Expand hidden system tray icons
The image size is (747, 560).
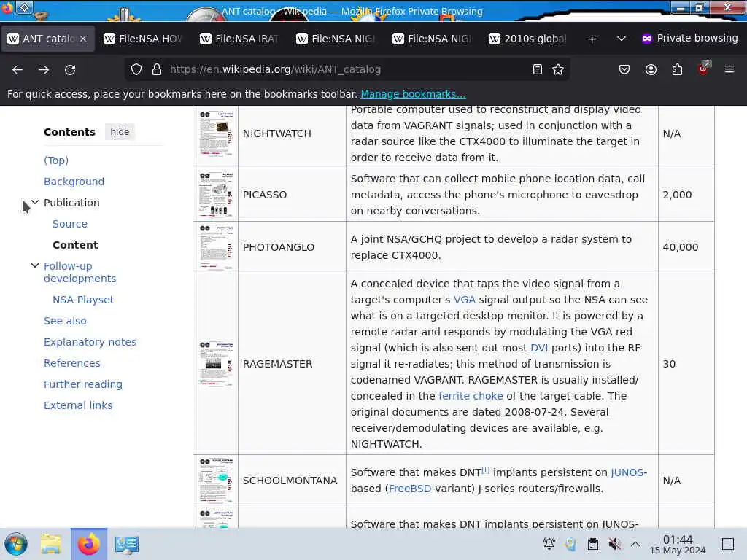635,543
